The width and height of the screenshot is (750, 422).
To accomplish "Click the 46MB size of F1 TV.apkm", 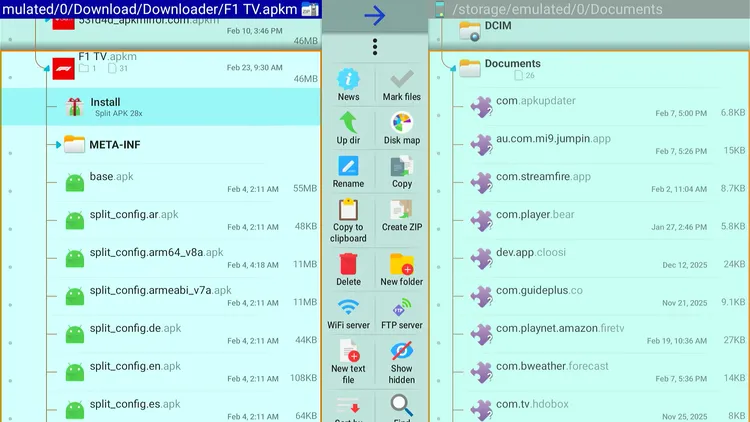I will (306, 79).
